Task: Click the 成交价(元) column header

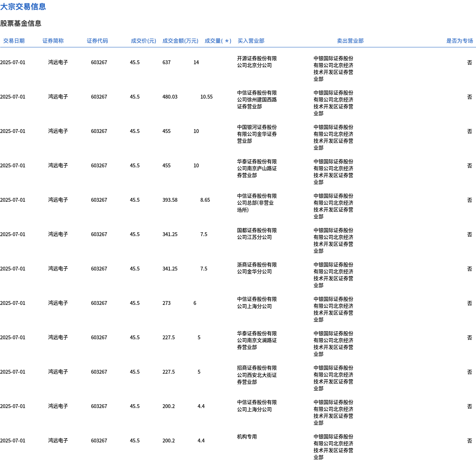Action: pyautogui.click(x=143, y=41)
